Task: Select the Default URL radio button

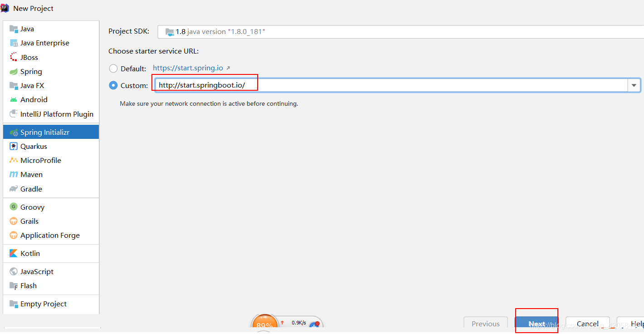Action: [113, 69]
